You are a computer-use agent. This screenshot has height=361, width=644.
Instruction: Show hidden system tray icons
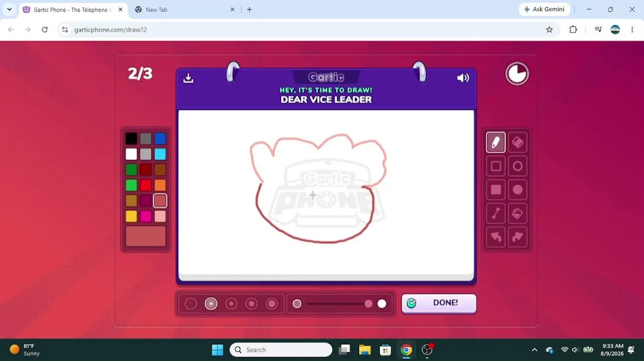click(x=534, y=349)
